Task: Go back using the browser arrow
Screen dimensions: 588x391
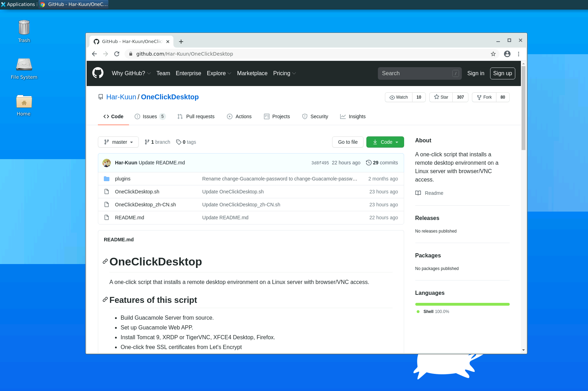Action: click(x=94, y=54)
